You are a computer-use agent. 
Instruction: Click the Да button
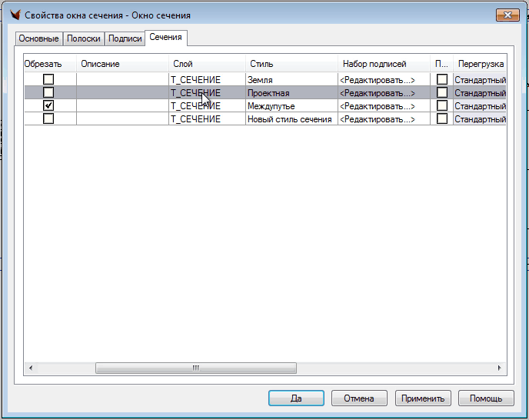[x=296, y=398]
